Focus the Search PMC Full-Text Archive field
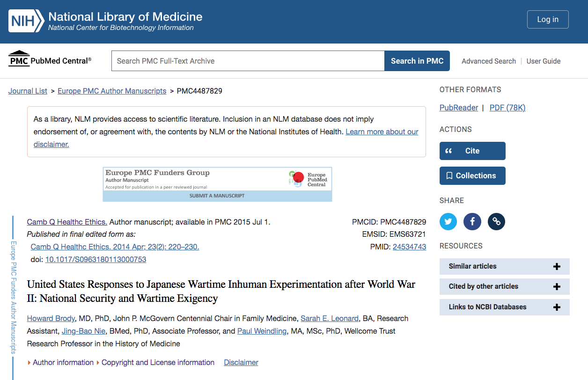588x380 pixels. 248,61
